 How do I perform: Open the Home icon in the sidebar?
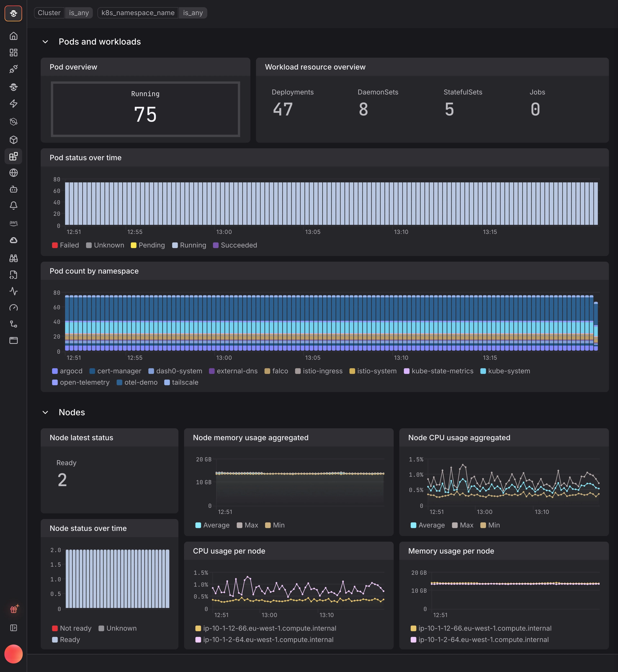pyautogui.click(x=13, y=36)
